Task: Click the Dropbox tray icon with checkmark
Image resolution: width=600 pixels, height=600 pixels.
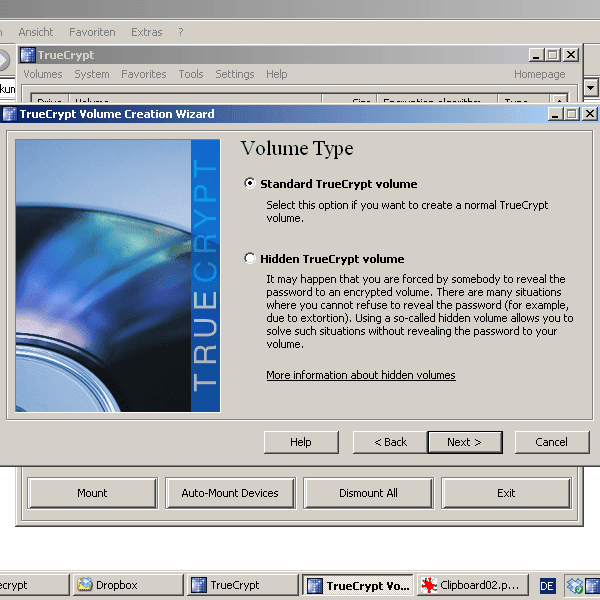Action: (x=575, y=586)
